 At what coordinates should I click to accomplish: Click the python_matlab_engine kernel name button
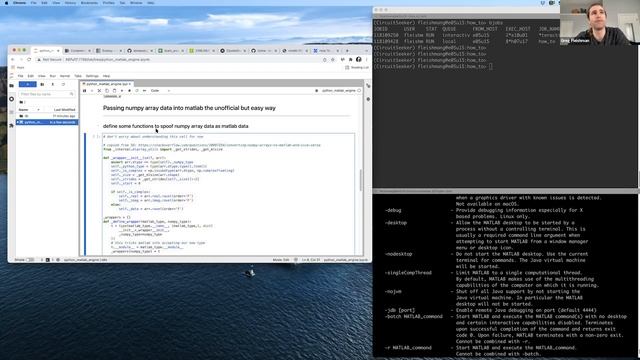click(338, 91)
